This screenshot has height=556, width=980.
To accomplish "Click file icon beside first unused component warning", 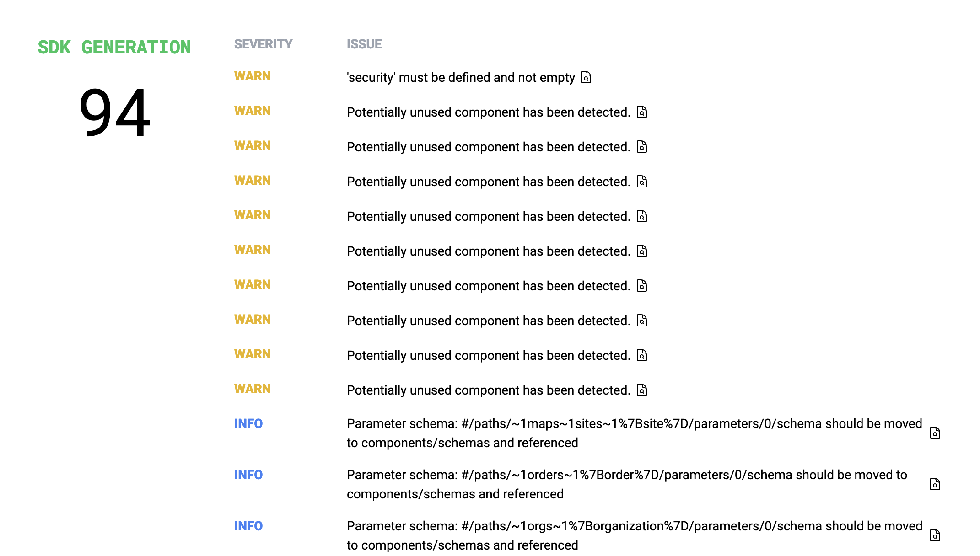I will (642, 112).
